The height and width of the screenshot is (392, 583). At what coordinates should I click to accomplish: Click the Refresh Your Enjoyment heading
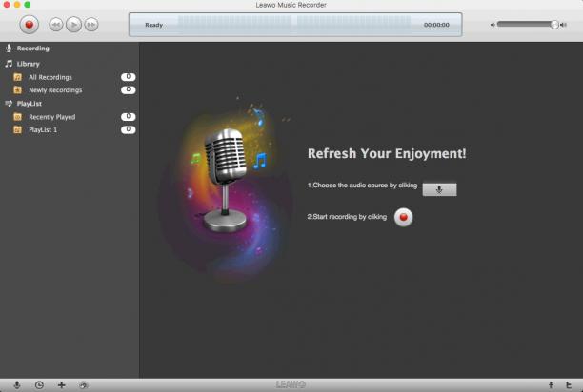[x=387, y=154]
